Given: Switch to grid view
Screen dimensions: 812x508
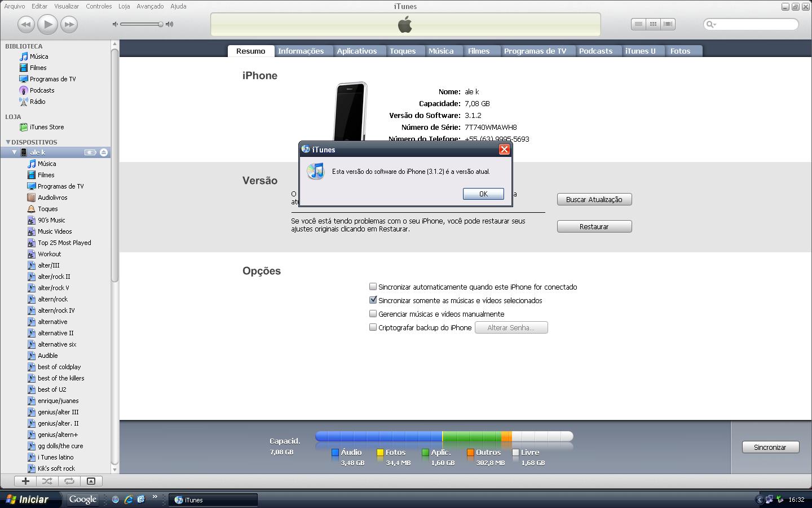Looking at the screenshot, I should point(653,24).
